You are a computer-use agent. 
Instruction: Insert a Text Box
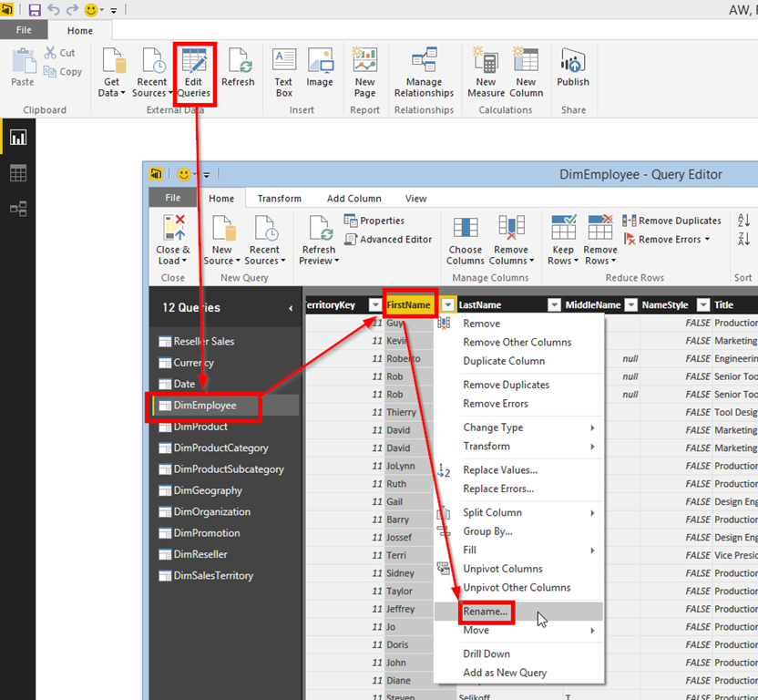coord(283,73)
